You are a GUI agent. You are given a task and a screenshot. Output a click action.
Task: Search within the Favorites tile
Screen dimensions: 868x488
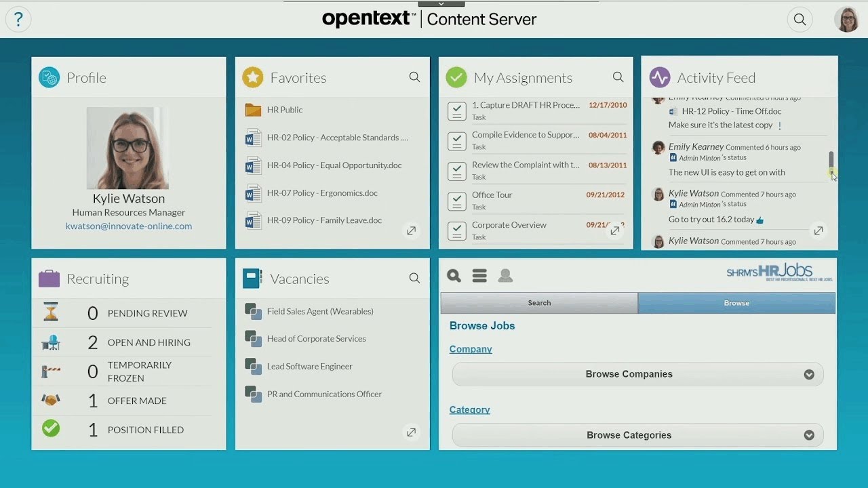414,77
